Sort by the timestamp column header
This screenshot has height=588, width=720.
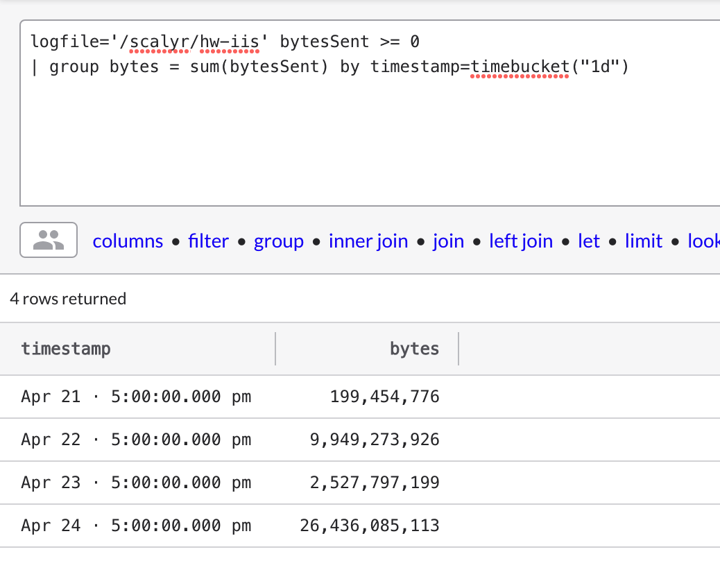(66, 349)
